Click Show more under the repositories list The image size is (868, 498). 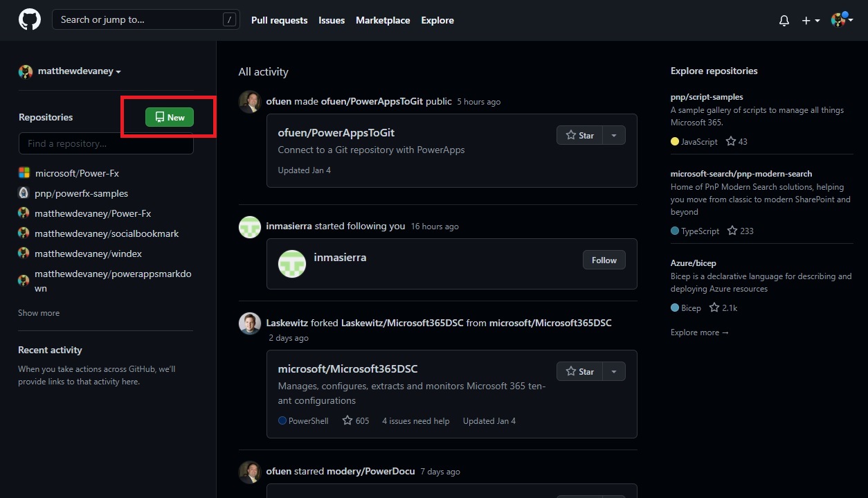(x=38, y=312)
